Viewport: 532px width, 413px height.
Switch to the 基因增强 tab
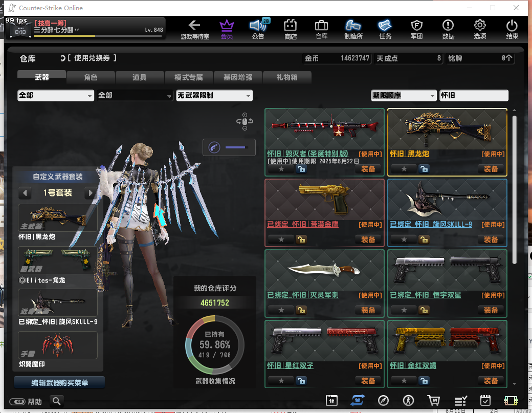(x=238, y=77)
